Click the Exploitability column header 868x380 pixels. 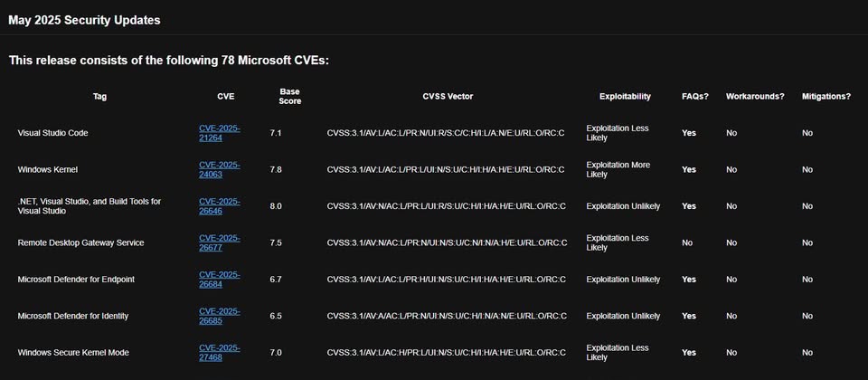pos(625,97)
